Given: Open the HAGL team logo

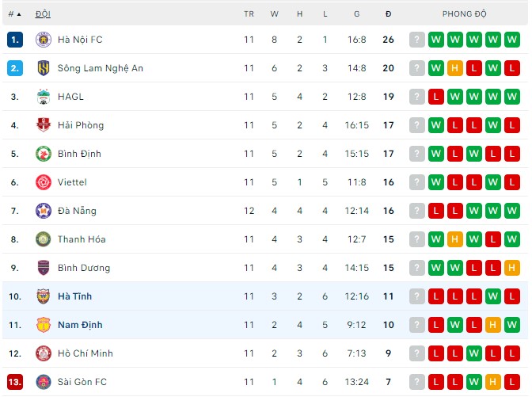Looking at the screenshot, I should [x=44, y=97].
